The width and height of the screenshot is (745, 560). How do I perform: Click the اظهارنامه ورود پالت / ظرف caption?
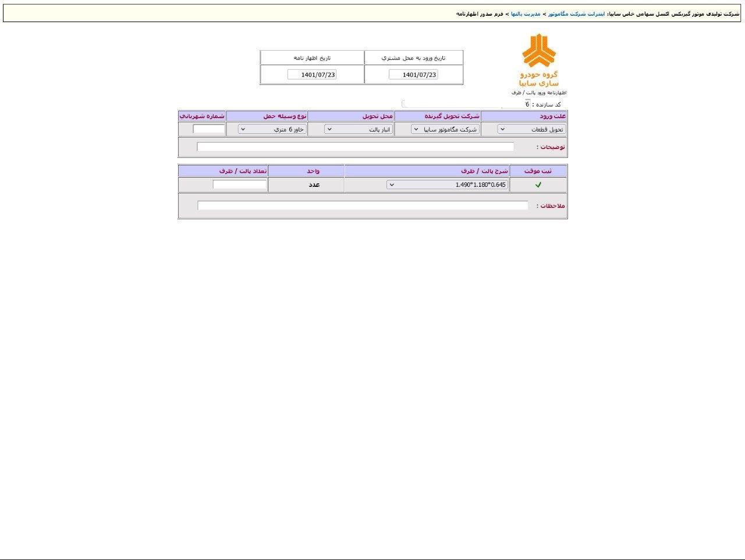(539, 93)
